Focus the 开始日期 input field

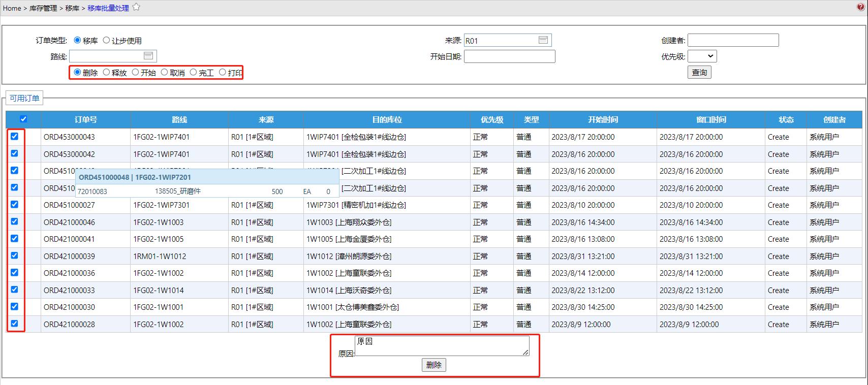(x=509, y=56)
